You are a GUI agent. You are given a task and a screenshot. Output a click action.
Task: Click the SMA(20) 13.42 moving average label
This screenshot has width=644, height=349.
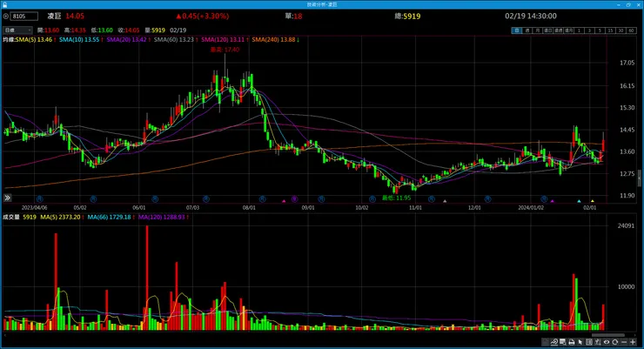[128, 39]
